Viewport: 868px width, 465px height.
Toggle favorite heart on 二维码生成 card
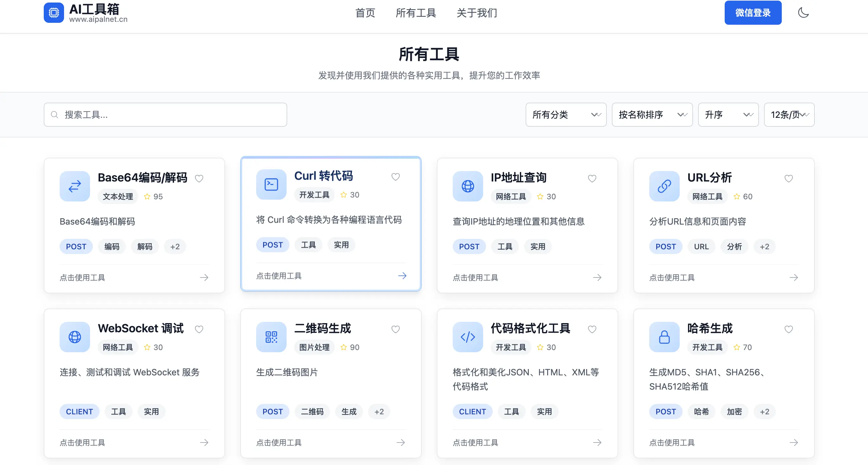point(396,329)
